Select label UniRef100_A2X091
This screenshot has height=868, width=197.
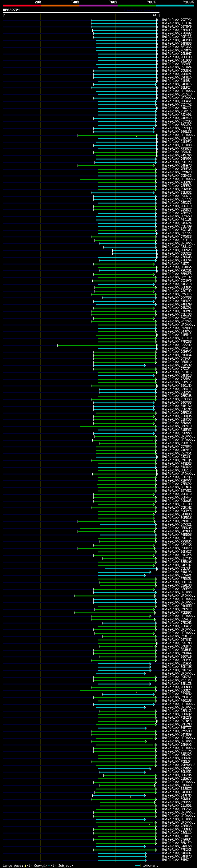(176, 115)
